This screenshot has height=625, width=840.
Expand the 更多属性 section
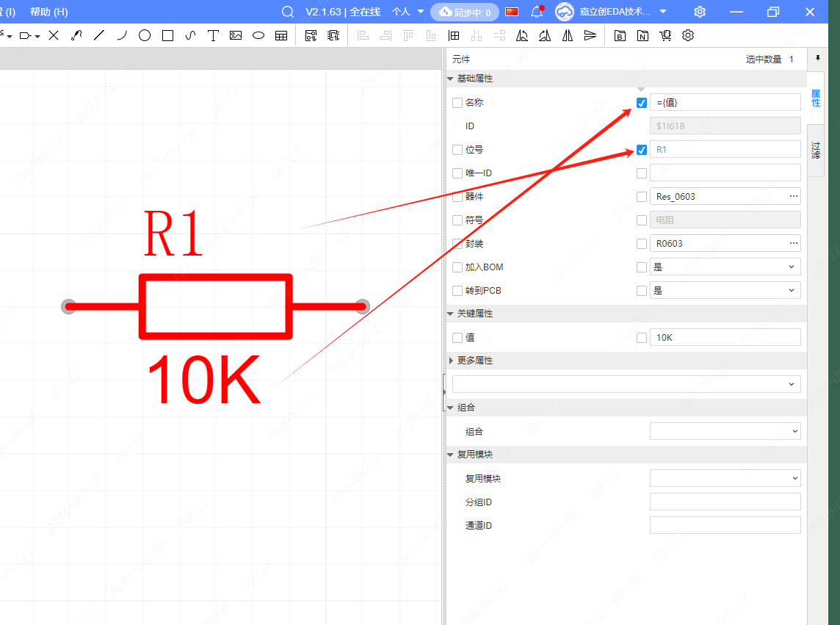451,361
